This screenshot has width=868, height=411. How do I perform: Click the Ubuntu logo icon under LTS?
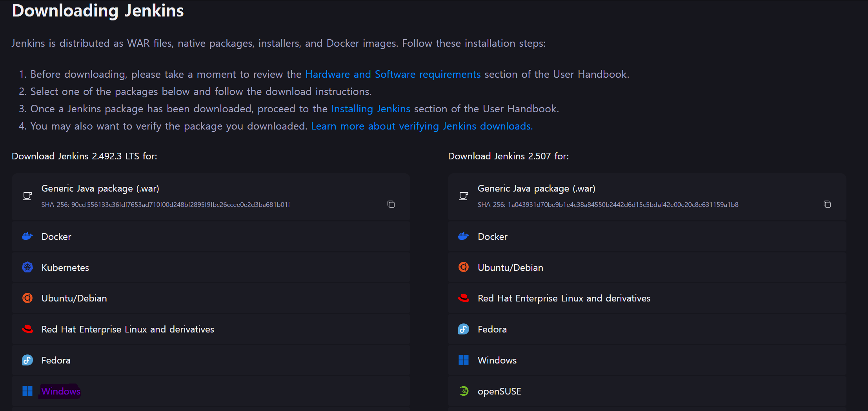(x=27, y=298)
